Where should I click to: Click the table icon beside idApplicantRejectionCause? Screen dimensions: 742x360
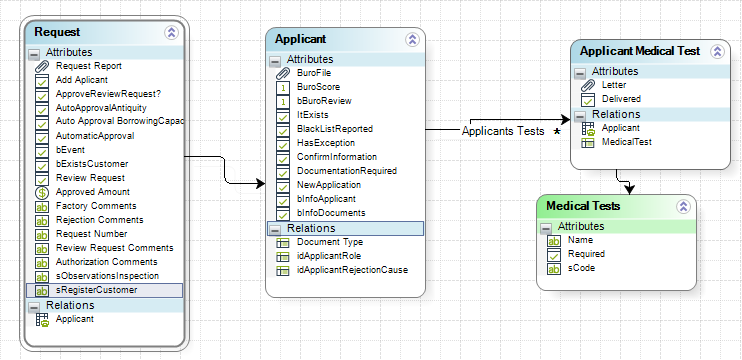(283, 271)
